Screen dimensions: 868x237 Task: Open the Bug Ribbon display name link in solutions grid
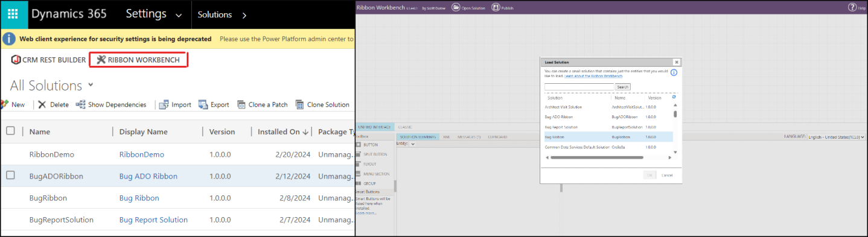pyautogui.click(x=139, y=198)
